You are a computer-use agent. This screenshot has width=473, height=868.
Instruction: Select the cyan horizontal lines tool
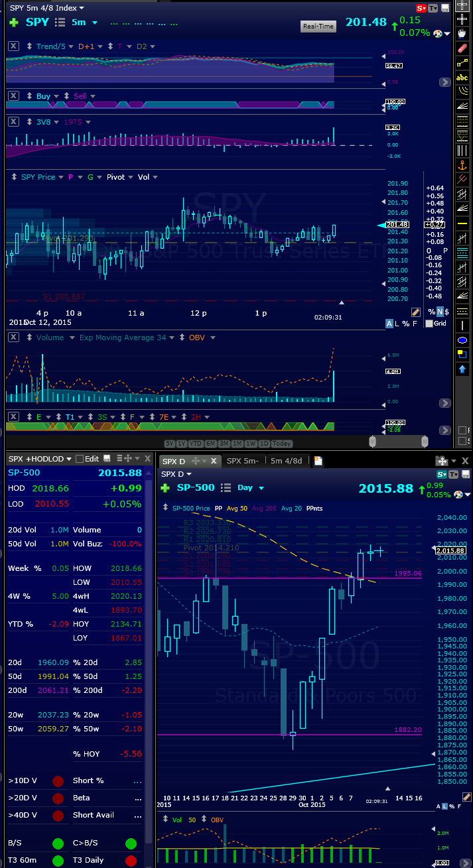(462, 253)
